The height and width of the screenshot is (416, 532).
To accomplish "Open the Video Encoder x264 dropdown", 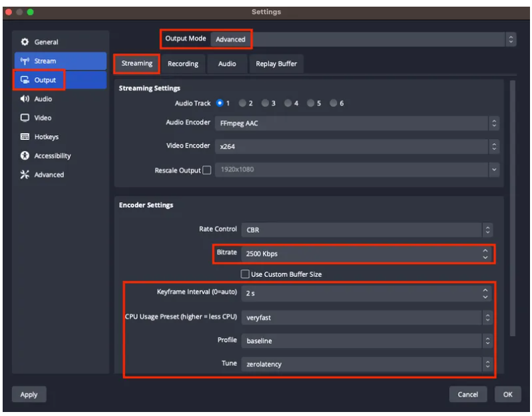I will click(357, 146).
